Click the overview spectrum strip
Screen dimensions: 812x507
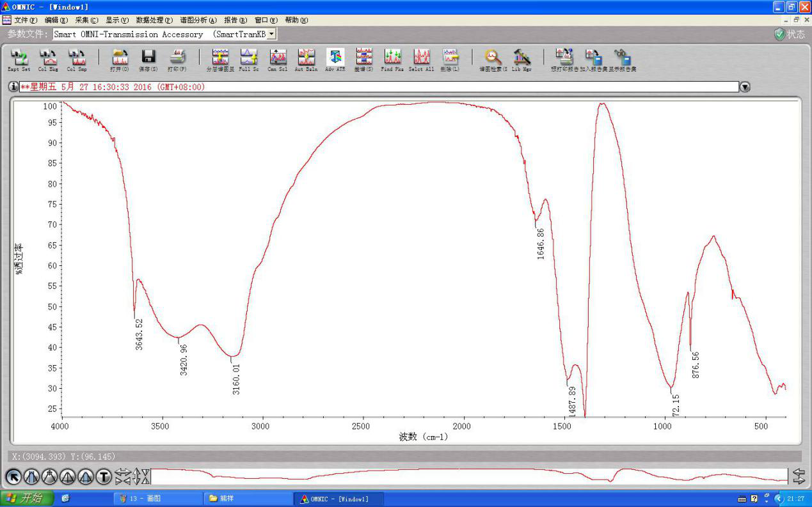[469, 476]
